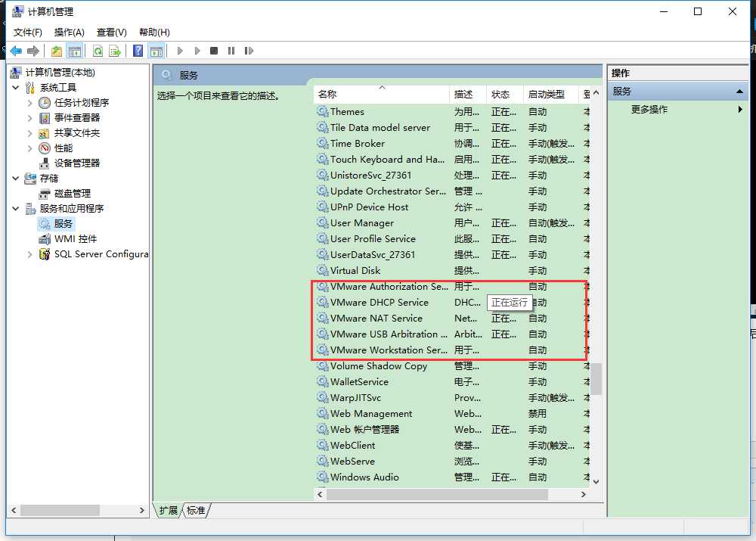Image resolution: width=756 pixels, height=541 pixels.
Task: Sort by the 启动类型 column header
Action: click(550, 94)
